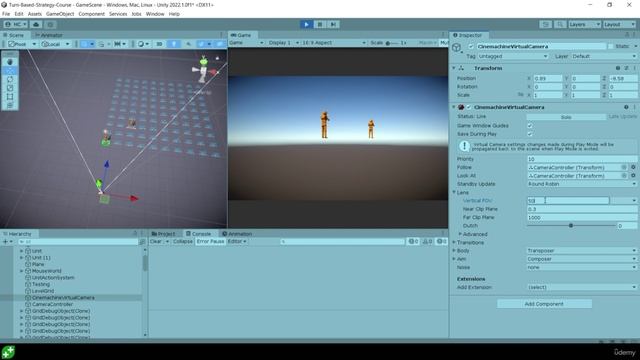The width and height of the screenshot is (640, 360).
Task: Toggle the Static checkbox
Action: tap(611, 47)
